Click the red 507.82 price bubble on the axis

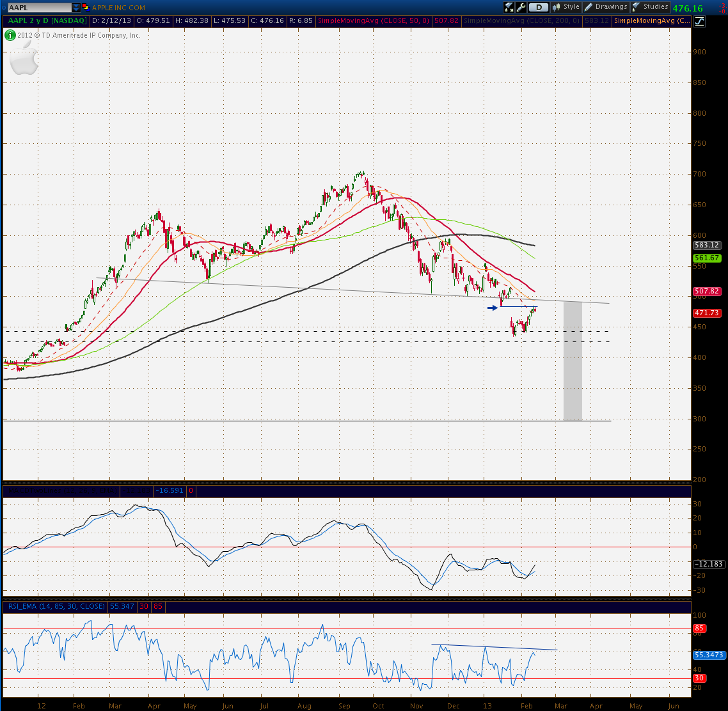pyautogui.click(x=707, y=292)
